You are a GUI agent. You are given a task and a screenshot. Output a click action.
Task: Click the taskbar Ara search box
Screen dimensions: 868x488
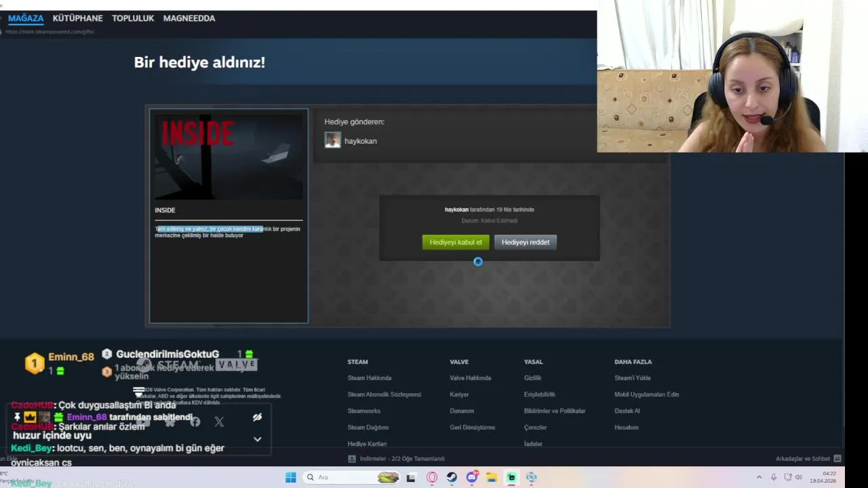pyautogui.click(x=351, y=477)
